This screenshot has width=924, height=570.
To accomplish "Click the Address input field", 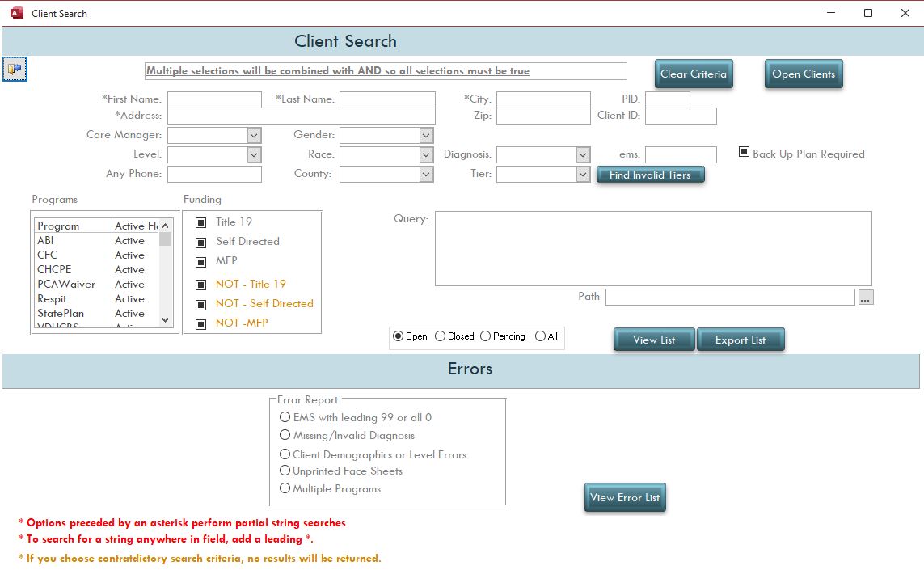I will (302, 116).
